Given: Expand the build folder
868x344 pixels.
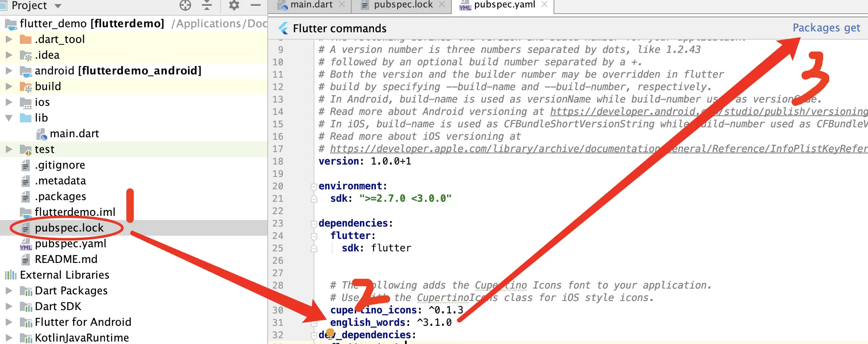Looking at the screenshot, I should click(9, 86).
